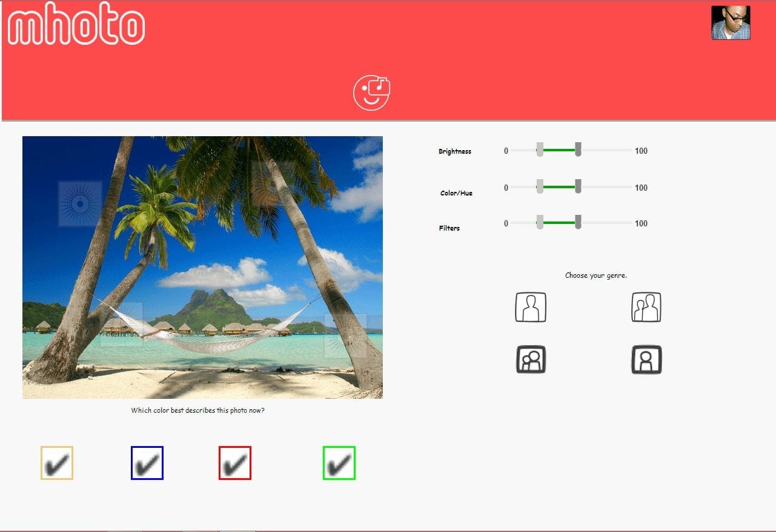
Task: Select the thin-outlined adult and child genre icon
Action: [x=646, y=307]
